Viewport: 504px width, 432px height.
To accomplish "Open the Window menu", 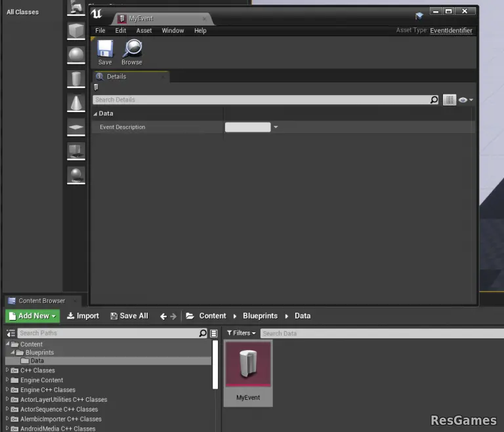I will [x=173, y=31].
